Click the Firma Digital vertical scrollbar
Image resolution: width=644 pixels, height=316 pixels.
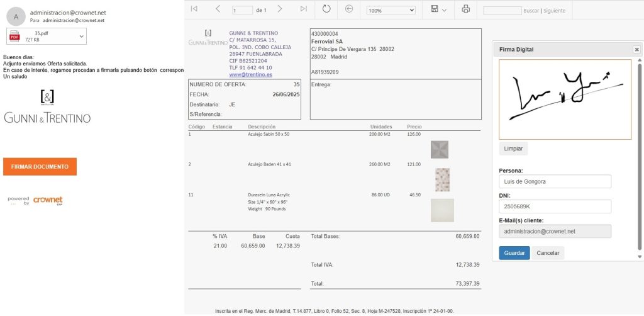tap(639, 156)
